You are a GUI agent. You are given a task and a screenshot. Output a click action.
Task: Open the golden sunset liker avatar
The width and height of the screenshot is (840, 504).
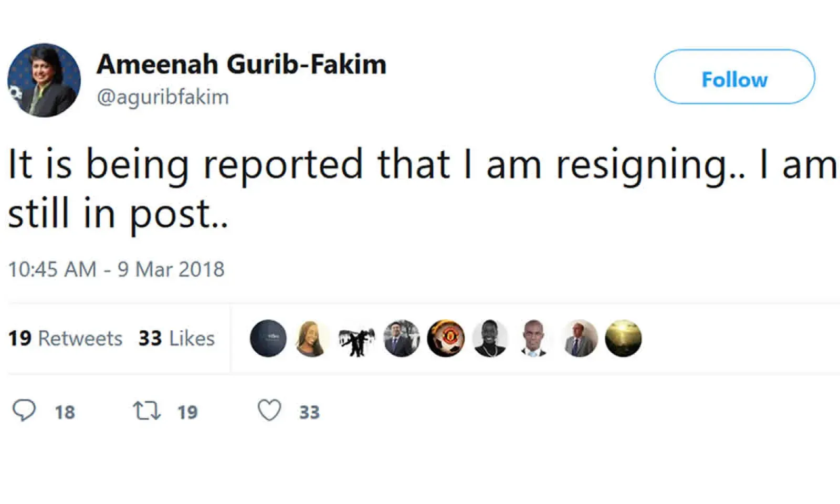623,339
